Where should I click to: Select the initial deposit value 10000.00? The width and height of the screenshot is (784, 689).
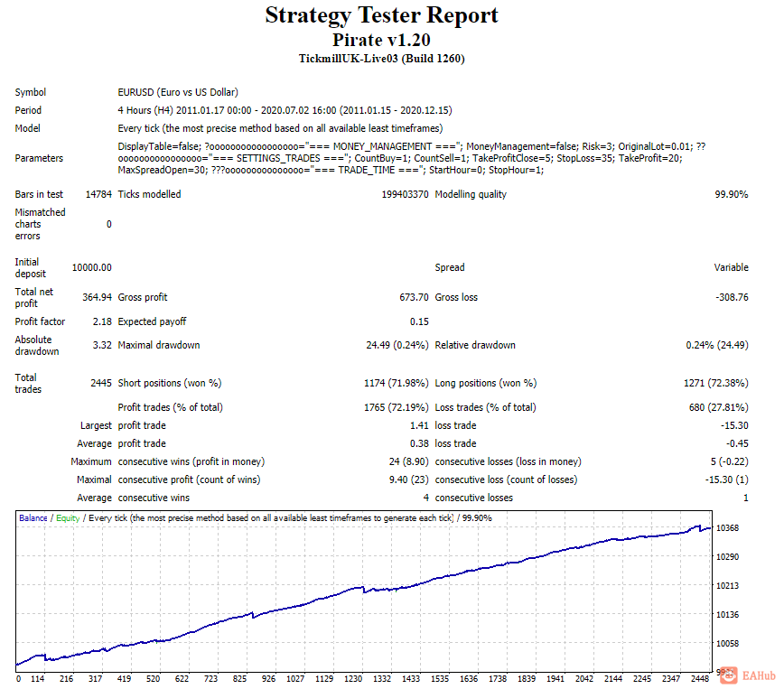pyautogui.click(x=91, y=267)
